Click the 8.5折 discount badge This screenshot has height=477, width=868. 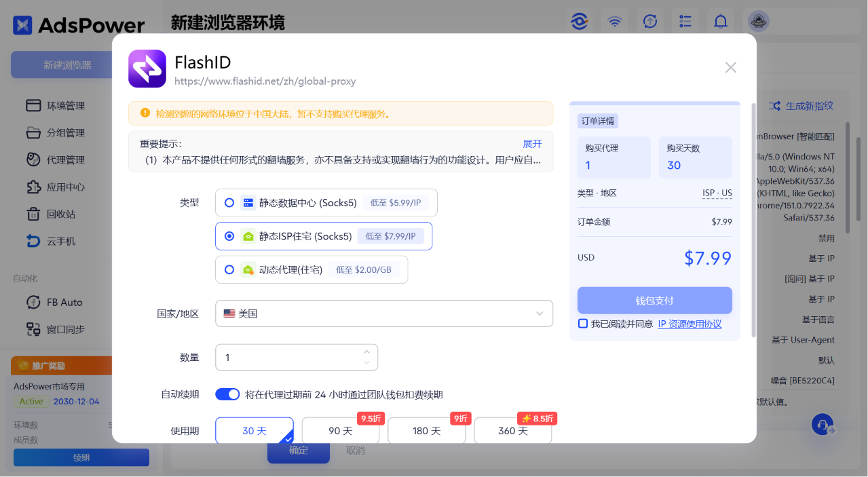tap(537, 419)
